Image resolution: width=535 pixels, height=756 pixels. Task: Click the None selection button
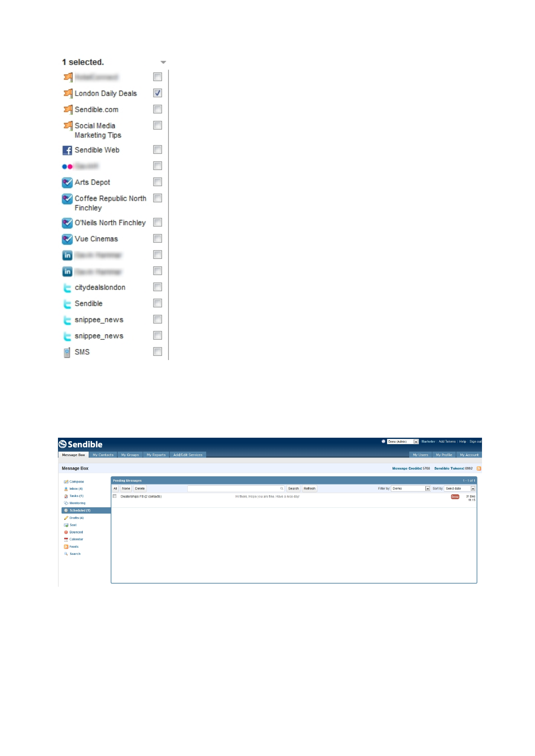point(126,488)
